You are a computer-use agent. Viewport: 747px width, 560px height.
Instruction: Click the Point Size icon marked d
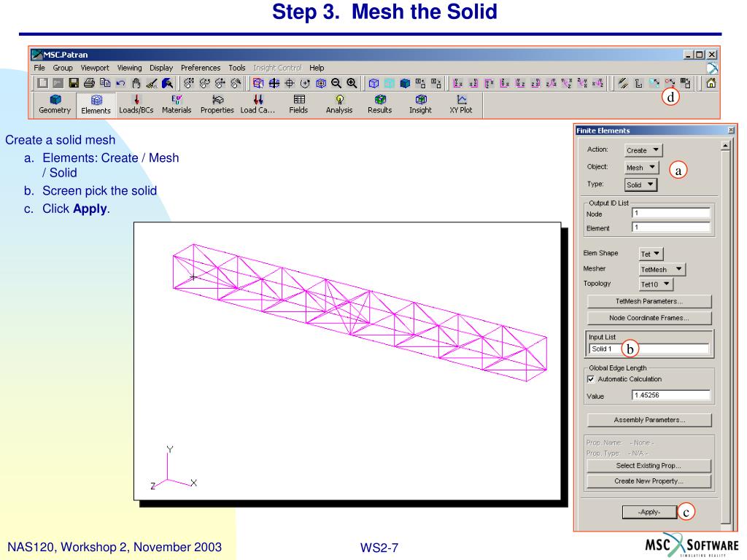[x=670, y=83]
